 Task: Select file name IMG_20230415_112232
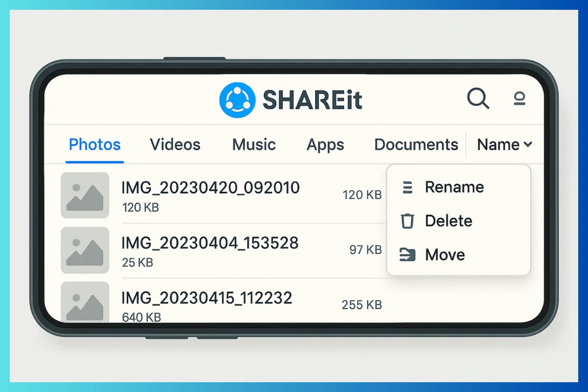click(207, 298)
